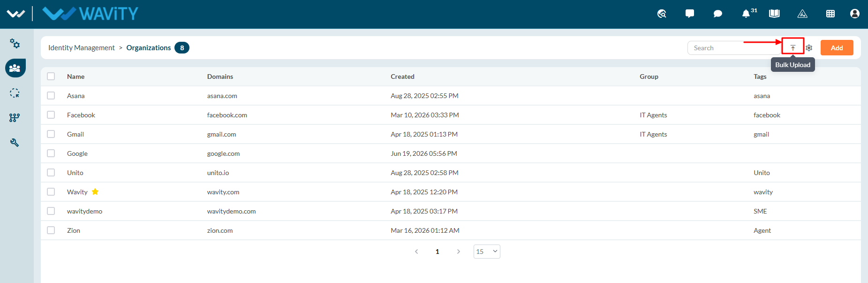Sort by the Domains column header

click(220, 76)
